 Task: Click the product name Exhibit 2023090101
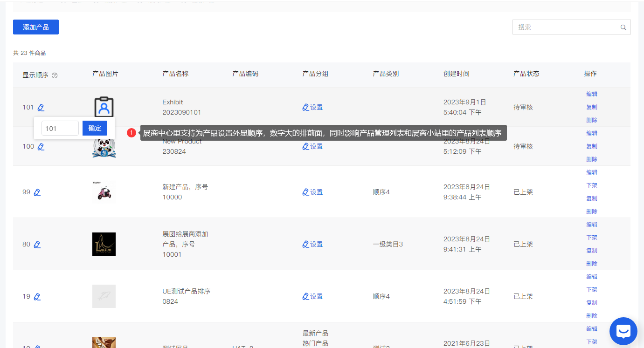[182, 107]
